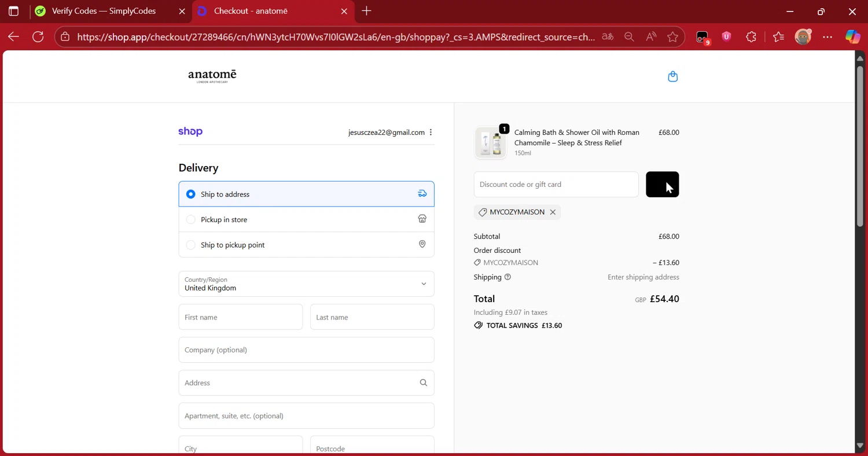Image resolution: width=868 pixels, height=456 pixels.
Task: Add this page to favorites star
Action: pos(672,37)
